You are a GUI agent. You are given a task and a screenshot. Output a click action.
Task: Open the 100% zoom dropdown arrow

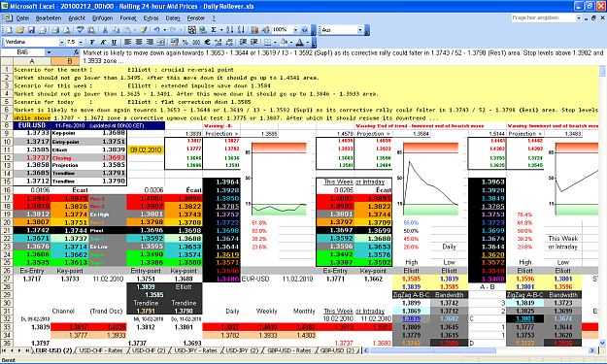[295, 30]
